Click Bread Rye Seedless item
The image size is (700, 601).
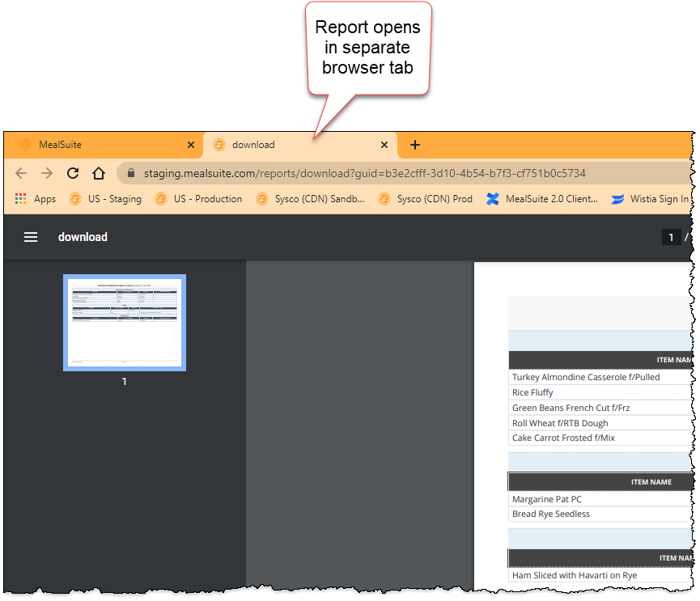point(601,514)
